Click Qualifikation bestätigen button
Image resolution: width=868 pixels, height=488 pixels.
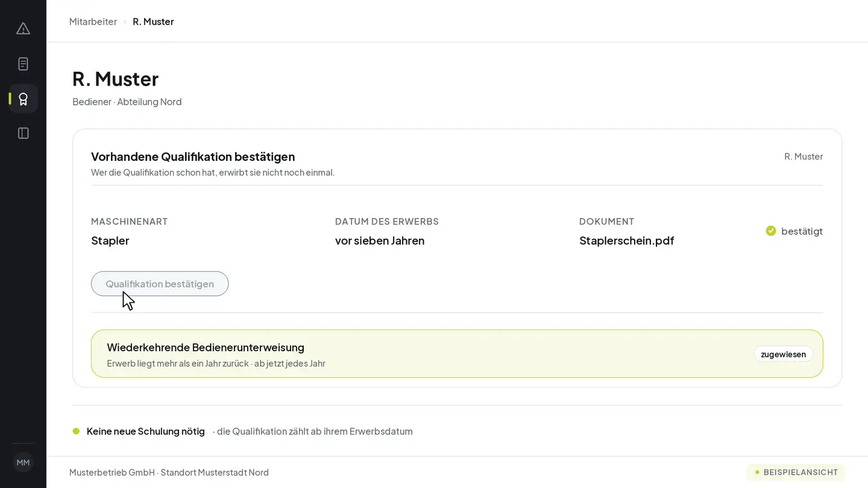[160, 284]
